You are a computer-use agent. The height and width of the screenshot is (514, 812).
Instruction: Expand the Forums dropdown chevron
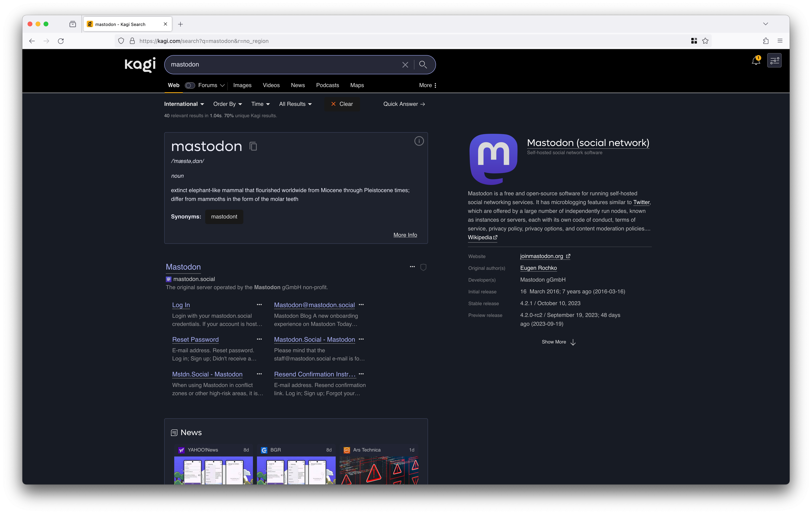[x=222, y=86]
